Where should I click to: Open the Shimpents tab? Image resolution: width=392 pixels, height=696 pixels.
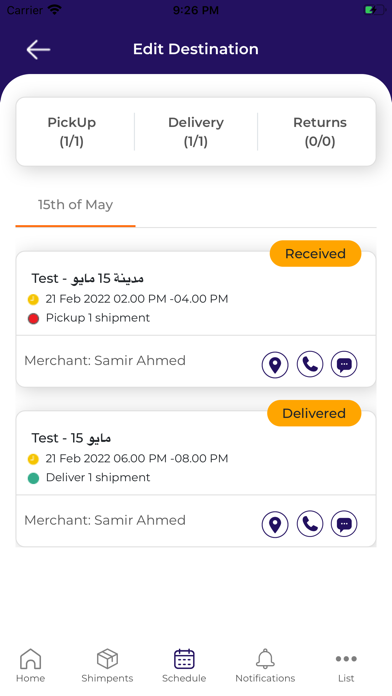click(107, 665)
